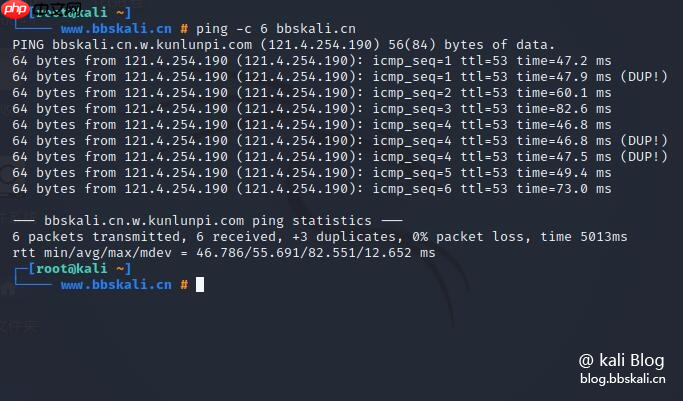Click the time=60.1 ms value
Screen dimensions: 683x401
click(x=564, y=93)
